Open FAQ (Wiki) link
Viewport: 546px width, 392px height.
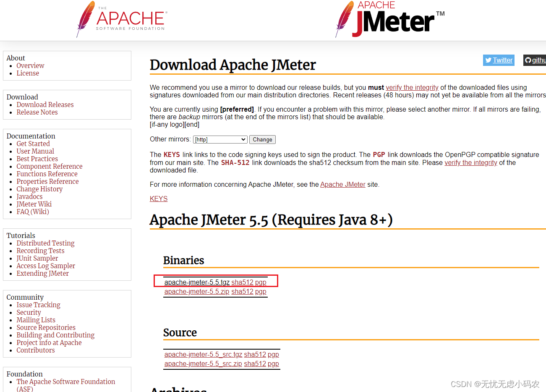coord(33,212)
